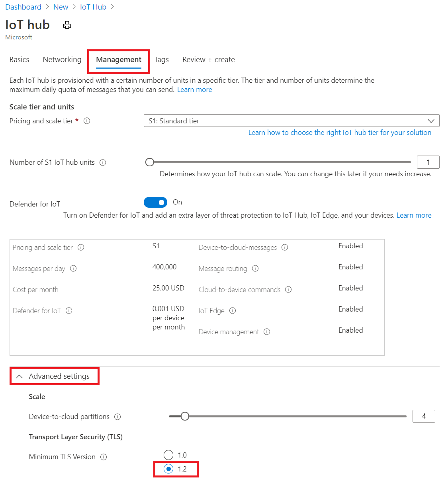Select TLS version 1.0 radio button
The image size is (448, 489).
[x=168, y=454]
